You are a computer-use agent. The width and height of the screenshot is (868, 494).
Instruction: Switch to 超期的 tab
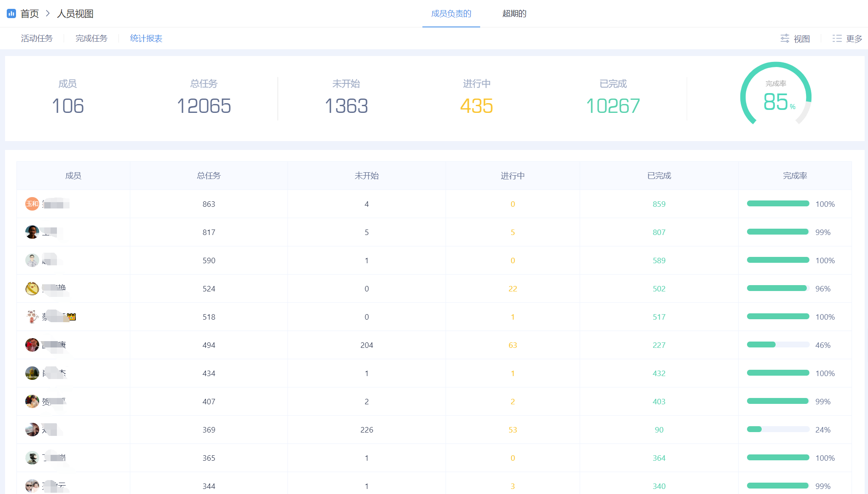point(514,13)
